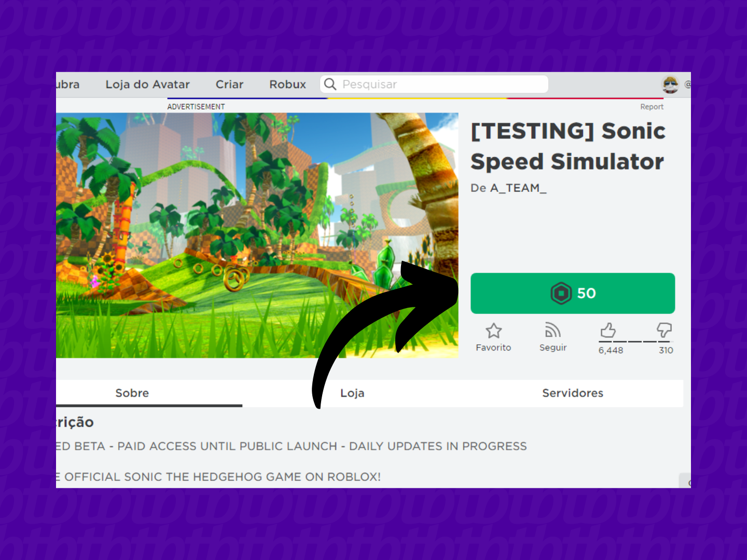747x560 pixels.
Task: Dislike the game with thumbs down
Action: tap(664, 330)
